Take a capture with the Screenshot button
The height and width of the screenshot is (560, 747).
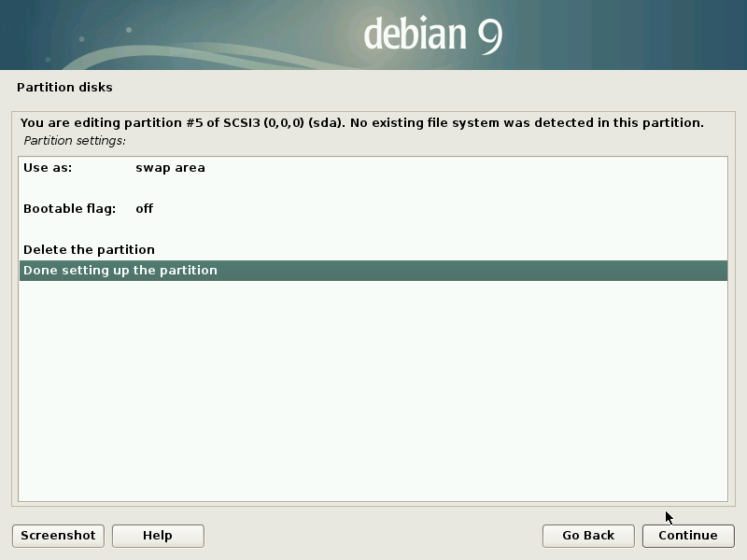(x=58, y=535)
